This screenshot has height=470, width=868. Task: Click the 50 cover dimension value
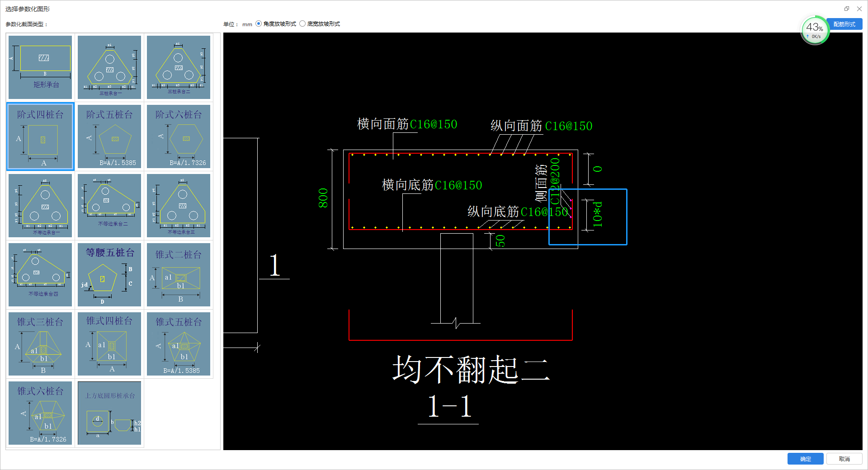(500, 240)
